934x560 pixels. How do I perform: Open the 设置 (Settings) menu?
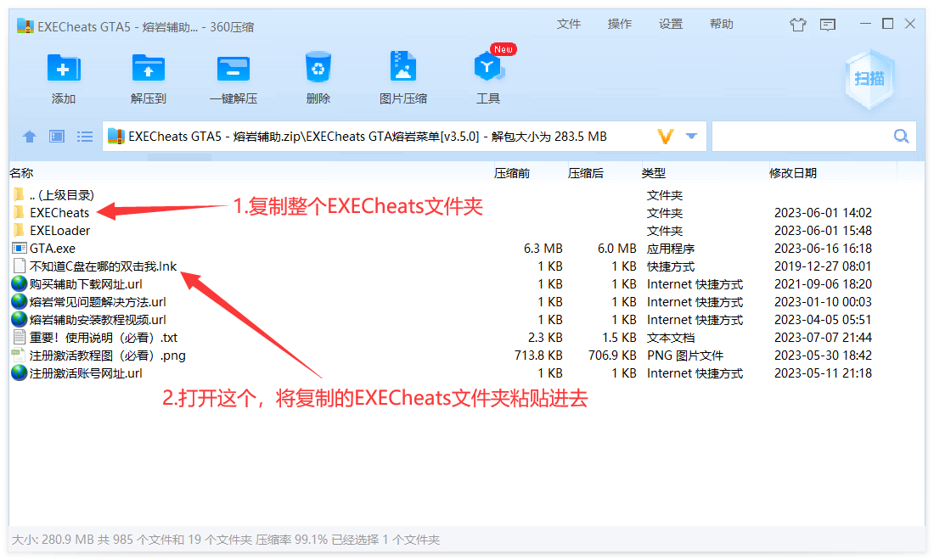click(x=671, y=25)
